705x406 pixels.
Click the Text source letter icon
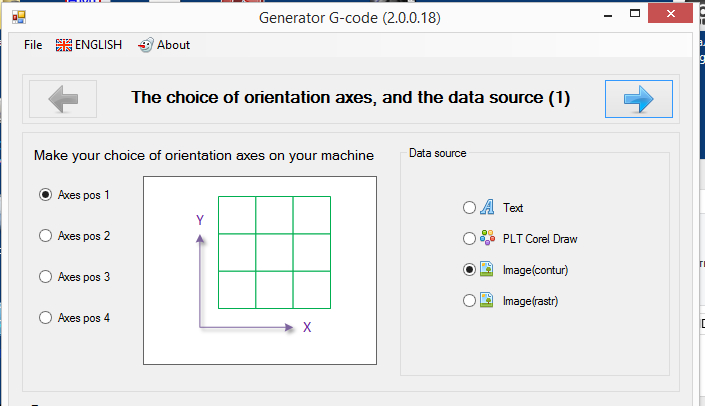[x=488, y=208]
